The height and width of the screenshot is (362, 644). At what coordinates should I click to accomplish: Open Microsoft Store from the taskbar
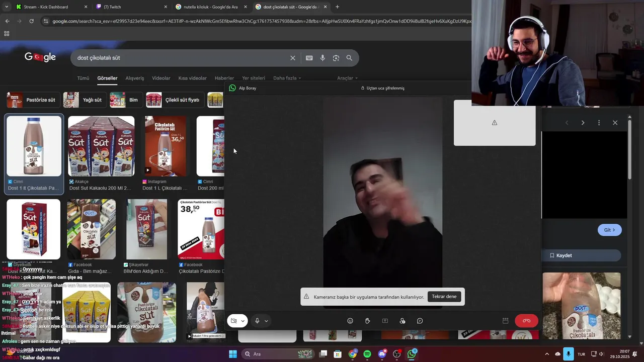[x=338, y=354]
